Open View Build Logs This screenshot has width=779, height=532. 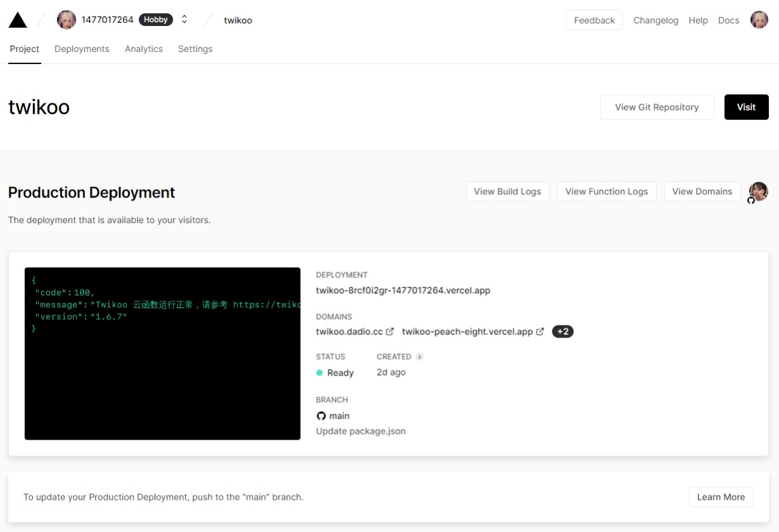tap(507, 191)
